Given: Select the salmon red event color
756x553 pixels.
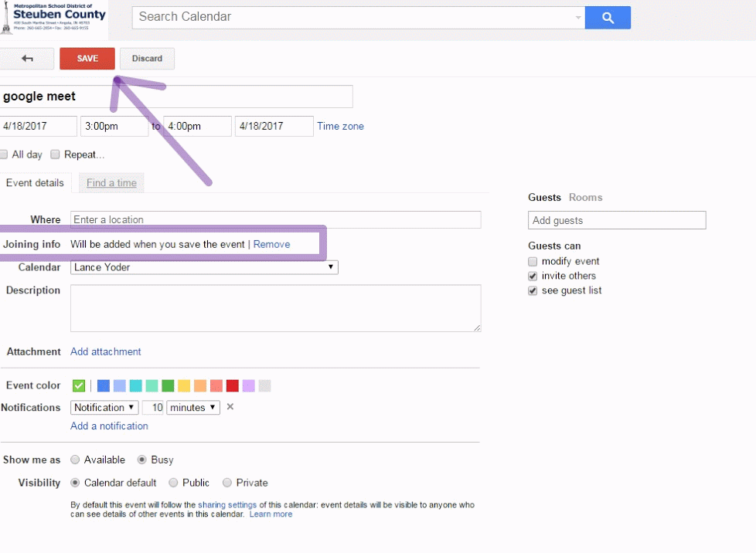Looking at the screenshot, I should click(x=216, y=385).
